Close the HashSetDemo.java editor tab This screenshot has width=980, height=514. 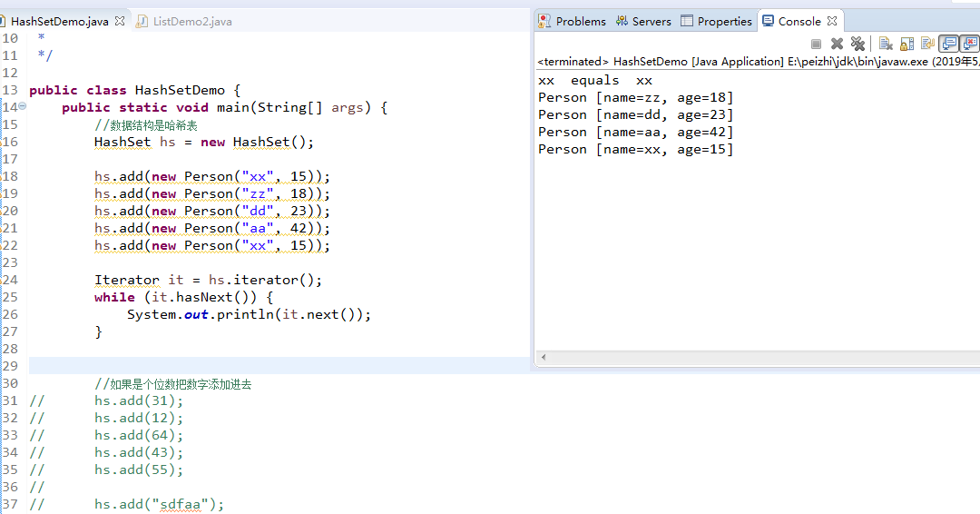pyautogui.click(x=120, y=21)
